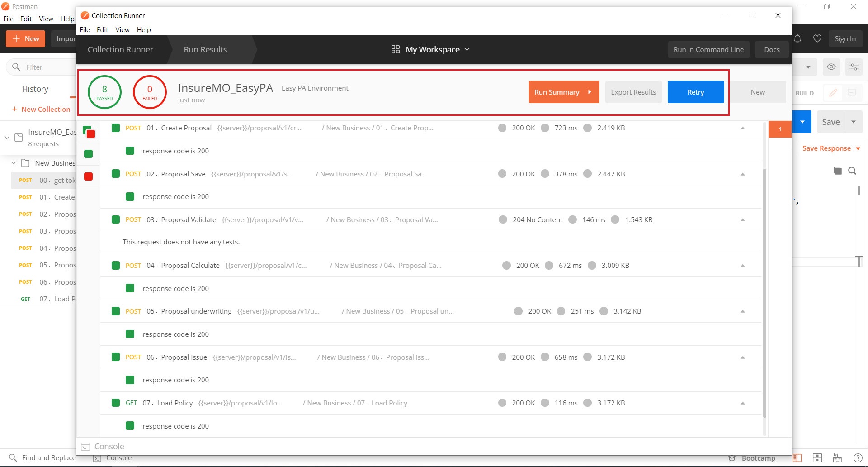This screenshot has width=868, height=467.
Task: Open the manage environments settings icon
Action: coord(854,67)
